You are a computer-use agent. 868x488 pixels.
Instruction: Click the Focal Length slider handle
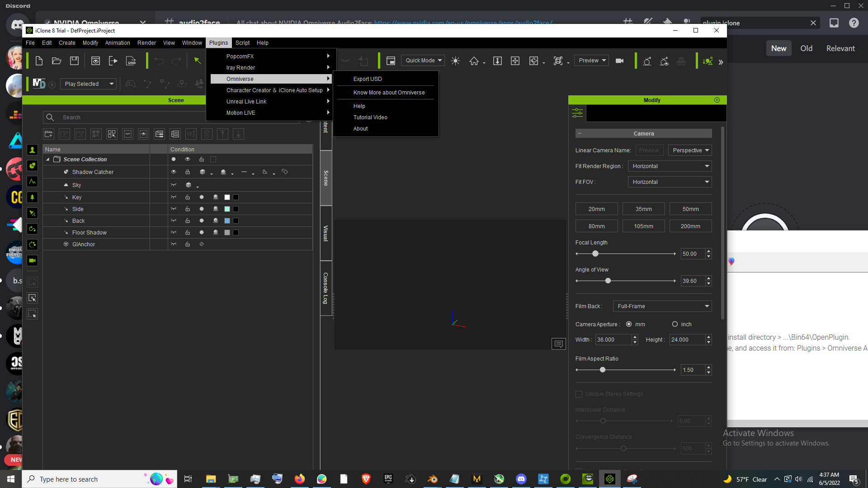click(x=595, y=253)
